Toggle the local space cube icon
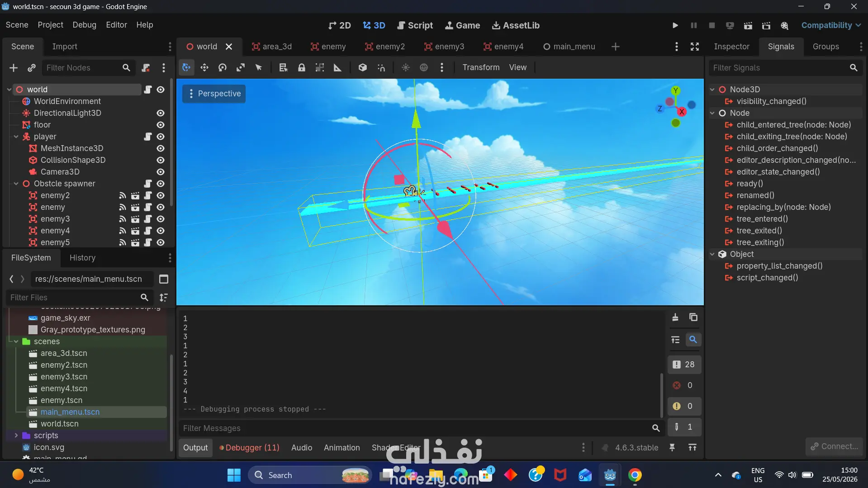 click(363, 67)
